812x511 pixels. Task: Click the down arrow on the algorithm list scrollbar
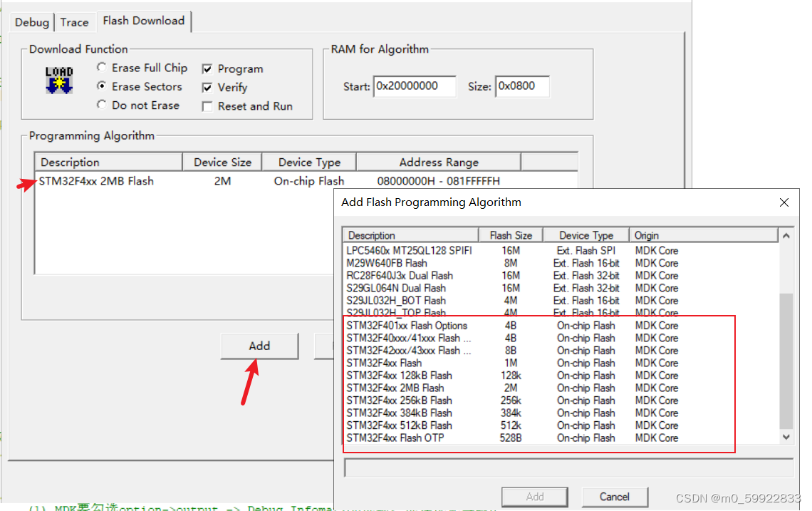click(784, 436)
